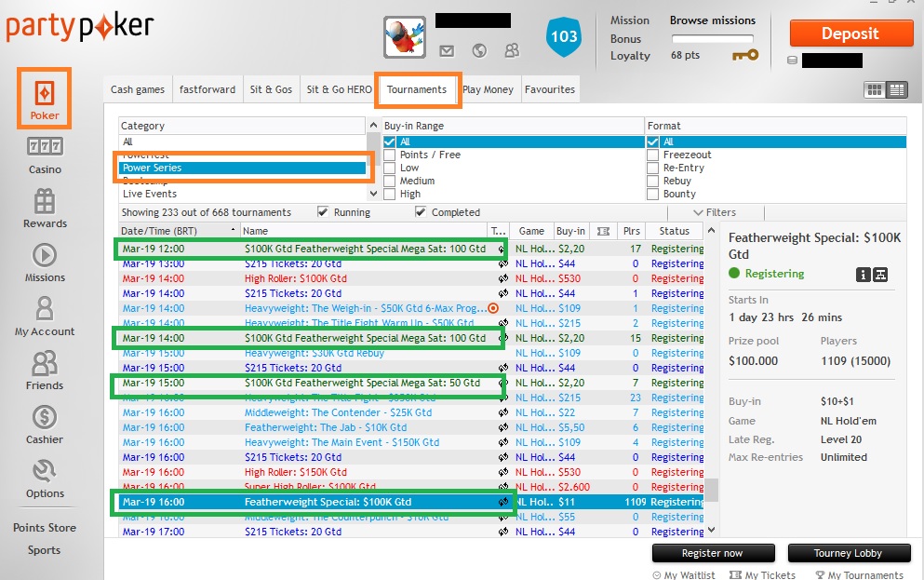Open Points Store in sidebar
Viewport: 924px width, 580px height.
click(x=45, y=528)
